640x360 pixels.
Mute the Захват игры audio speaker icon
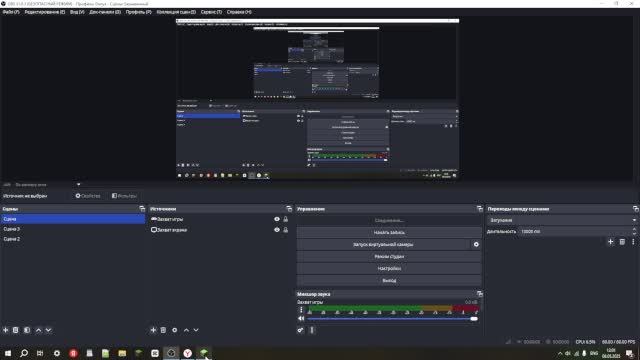point(301,318)
